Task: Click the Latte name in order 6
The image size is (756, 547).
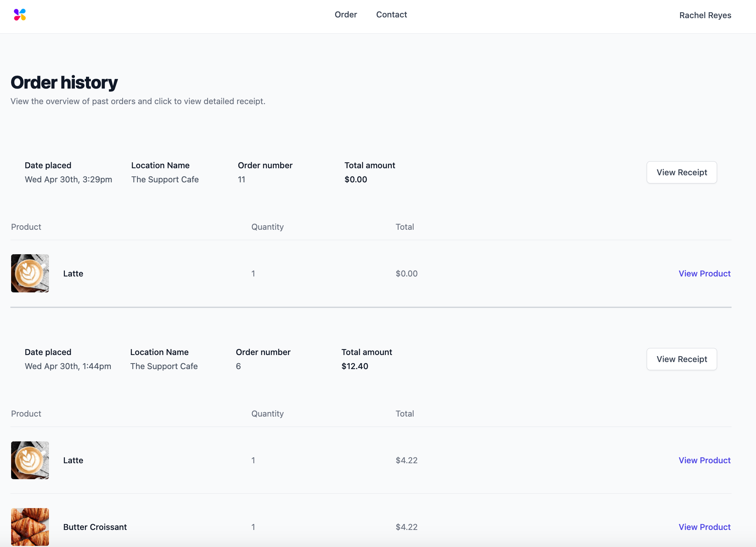Action: [73, 460]
